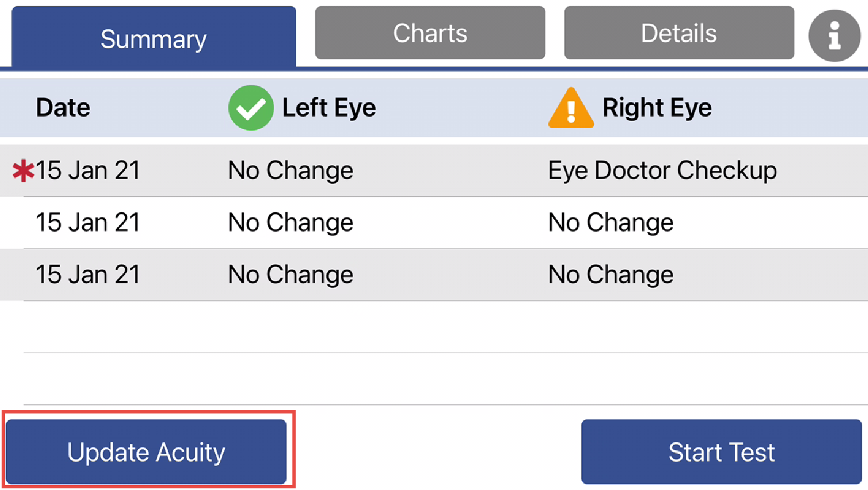Select the Left Eye column header

tap(329, 108)
